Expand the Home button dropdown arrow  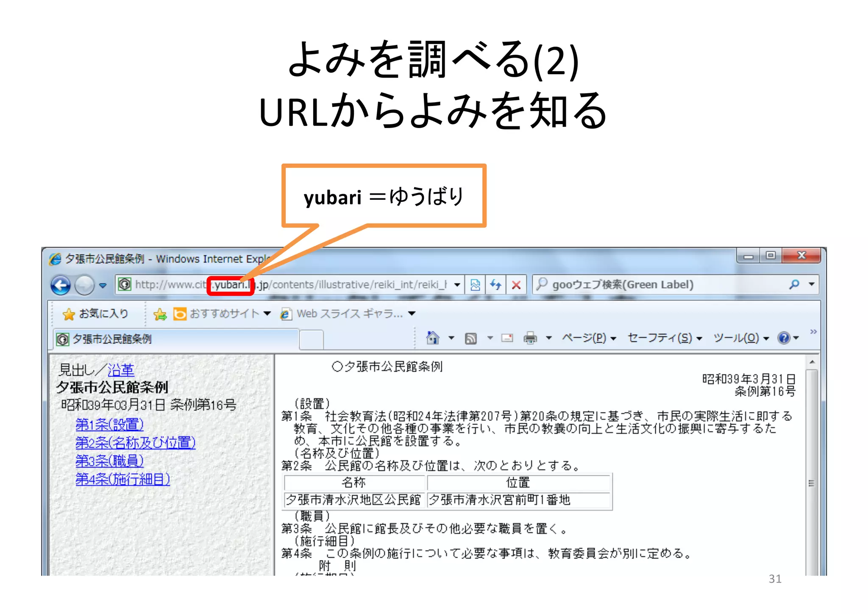451,338
